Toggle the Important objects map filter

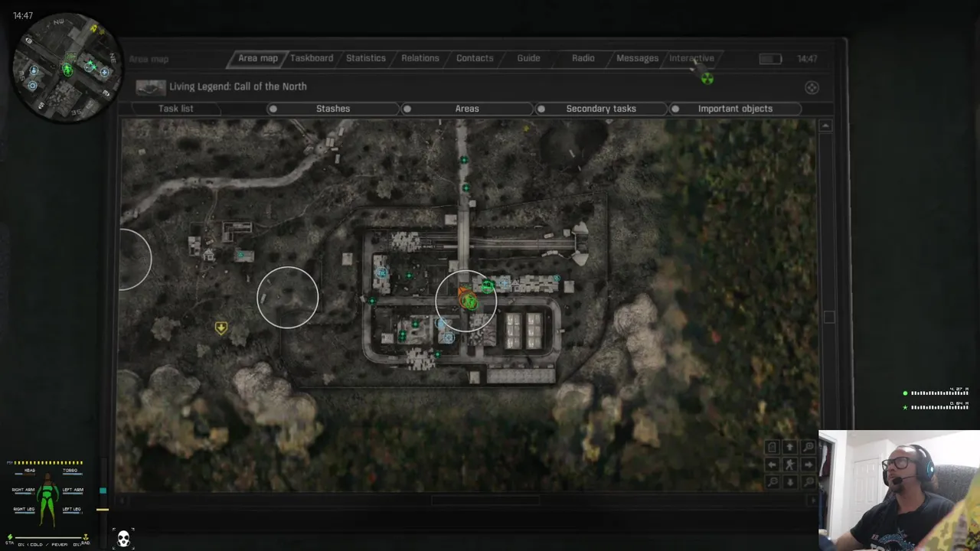point(735,109)
